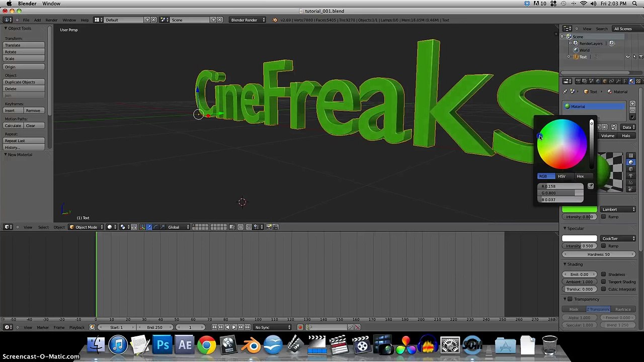Adjust the Hardness slider
The height and width of the screenshot is (362, 644).
tap(599, 254)
